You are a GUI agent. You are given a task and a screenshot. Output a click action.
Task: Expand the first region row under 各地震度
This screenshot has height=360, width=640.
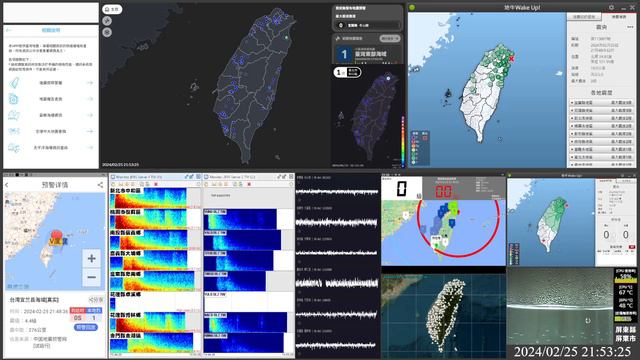click(x=602, y=102)
